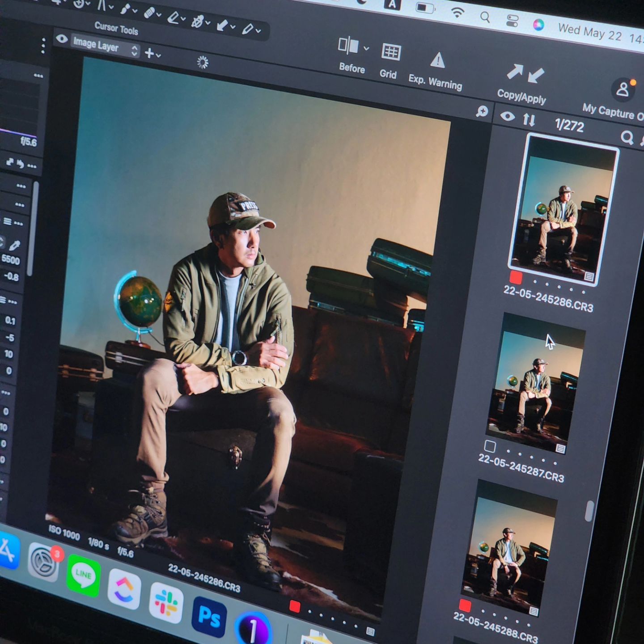Select the clone mask cursor tool
This screenshot has height=644, width=644.
[197, 21]
